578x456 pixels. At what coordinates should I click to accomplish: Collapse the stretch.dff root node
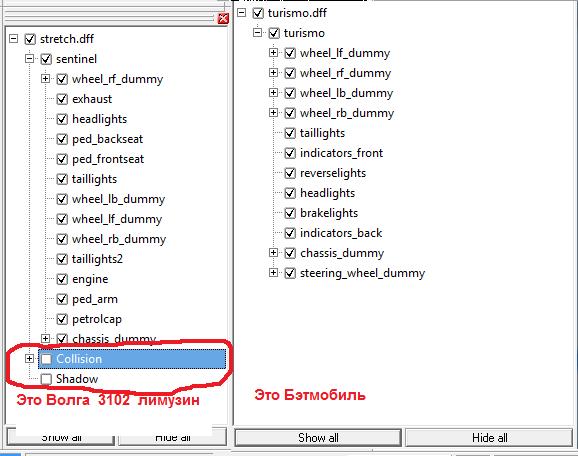[13, 38]
